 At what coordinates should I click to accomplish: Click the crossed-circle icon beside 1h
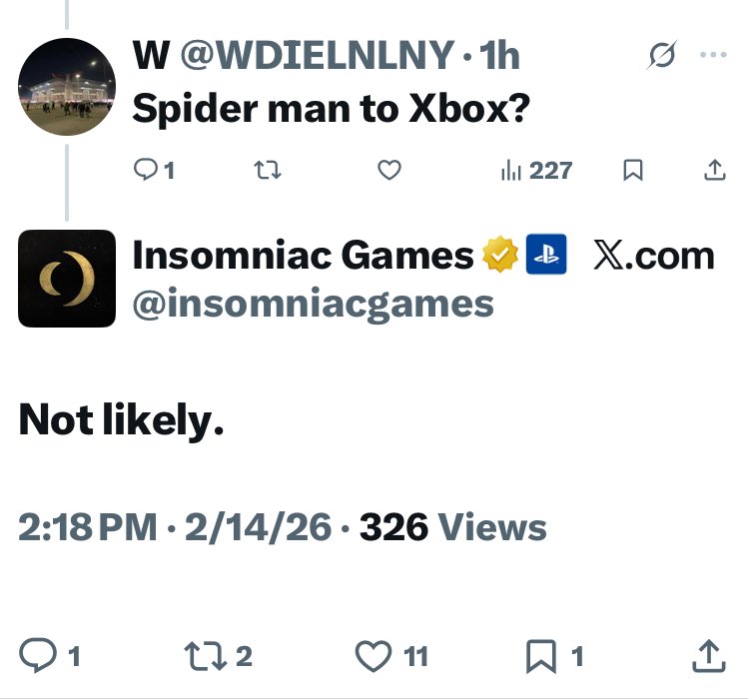[661, 57]
